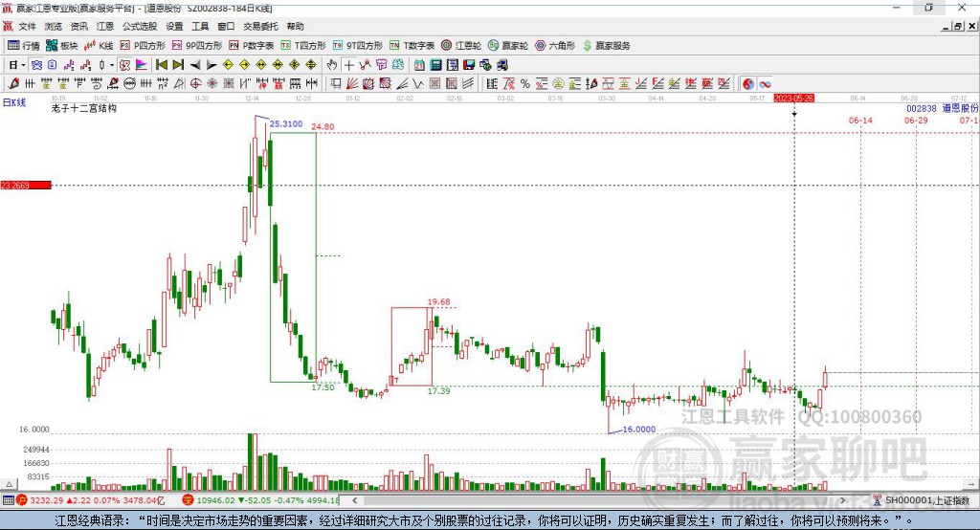Click the horizontal scrollbar right arrow

point(842,500)
